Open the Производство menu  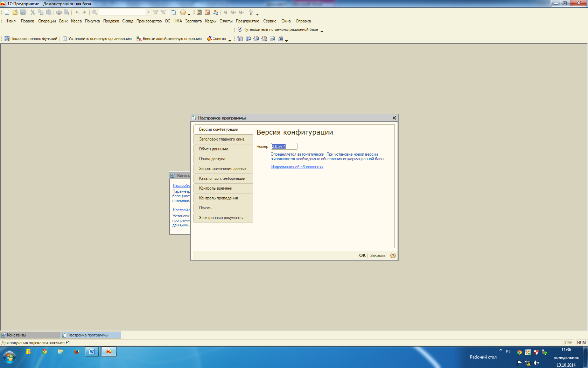pyautogui.click(x=149, y=21)
